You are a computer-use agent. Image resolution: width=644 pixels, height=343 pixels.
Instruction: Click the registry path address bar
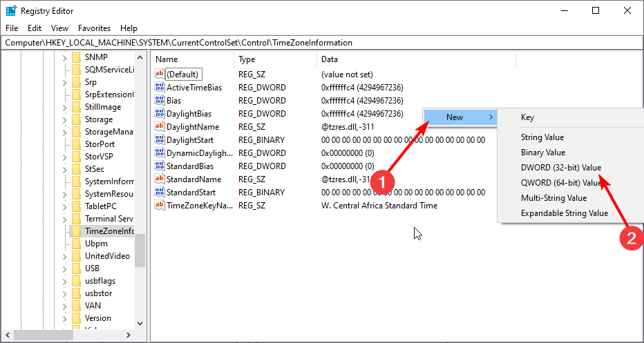tap(321, 43)
